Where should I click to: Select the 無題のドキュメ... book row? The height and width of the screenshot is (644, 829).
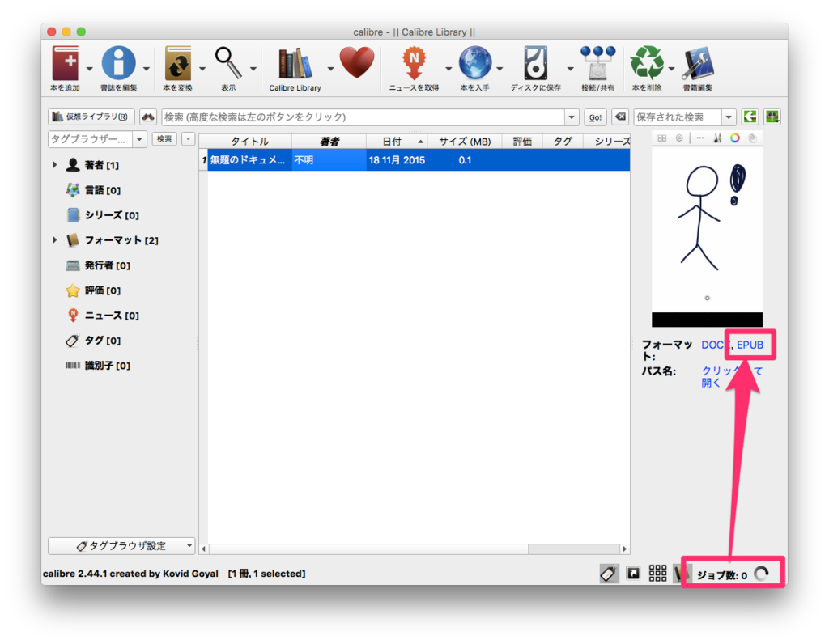click(414, 160)
